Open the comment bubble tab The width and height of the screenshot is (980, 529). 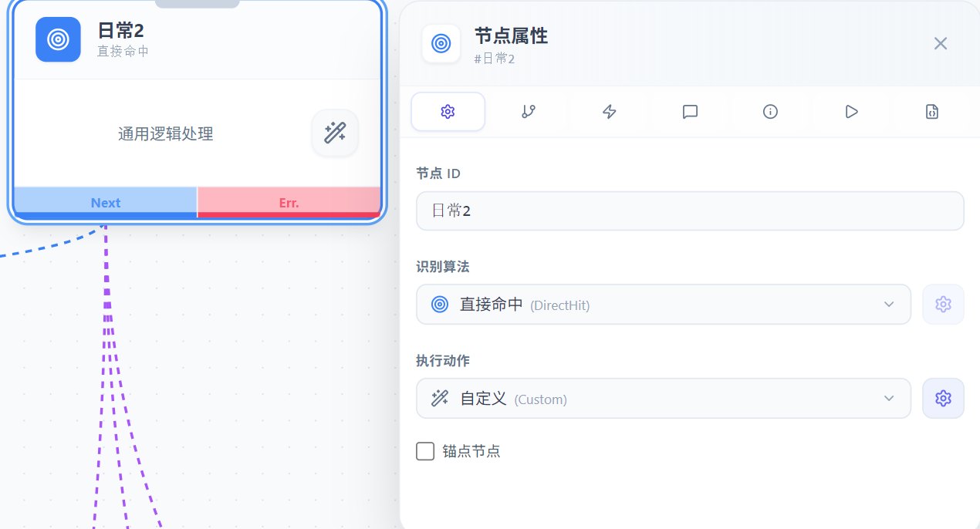point(690,112)
